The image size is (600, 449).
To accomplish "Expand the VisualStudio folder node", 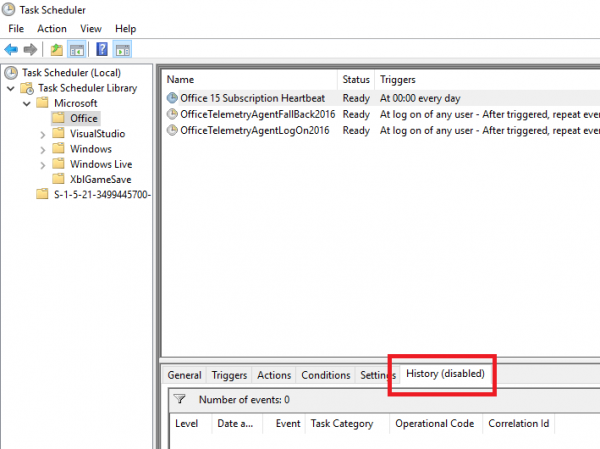I will (43, 134).
